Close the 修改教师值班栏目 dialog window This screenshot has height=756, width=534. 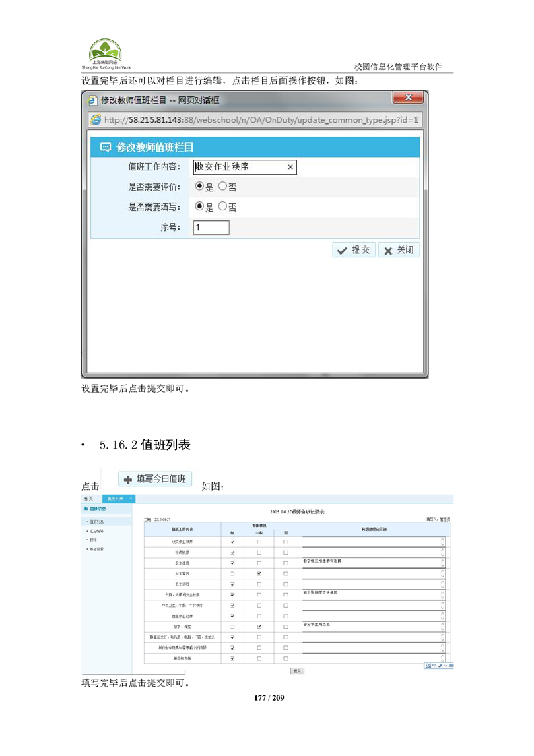point(408,98)
